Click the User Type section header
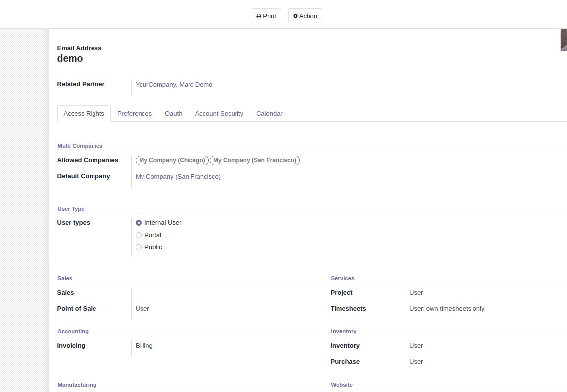 (x=71, y=209)
